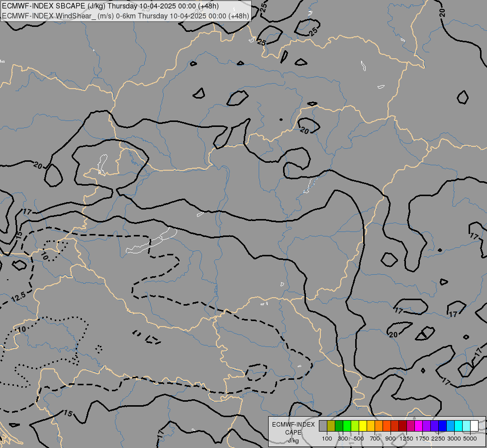Click the pure yellow legend swatch
Screen dimensions: 487x448
pyautogui.click(x=363, y=426)
